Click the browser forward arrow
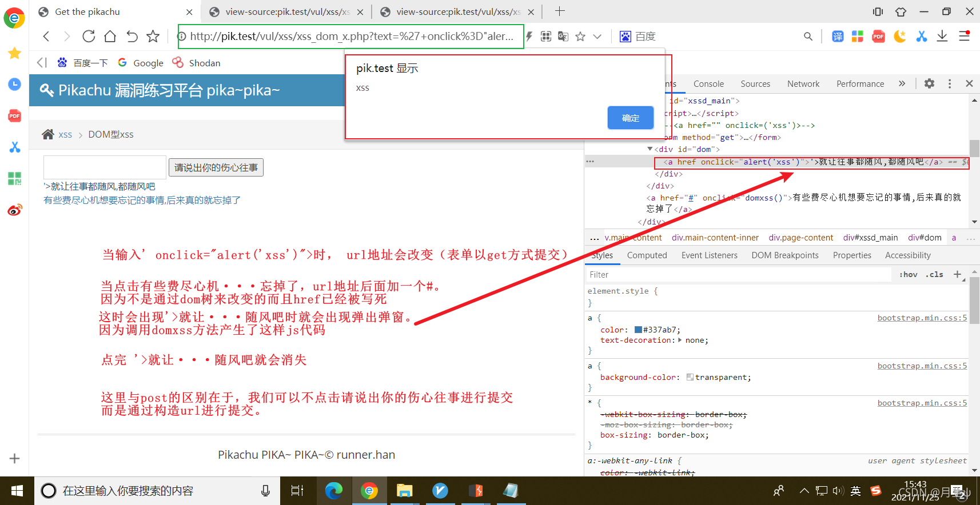 point(67,37)
